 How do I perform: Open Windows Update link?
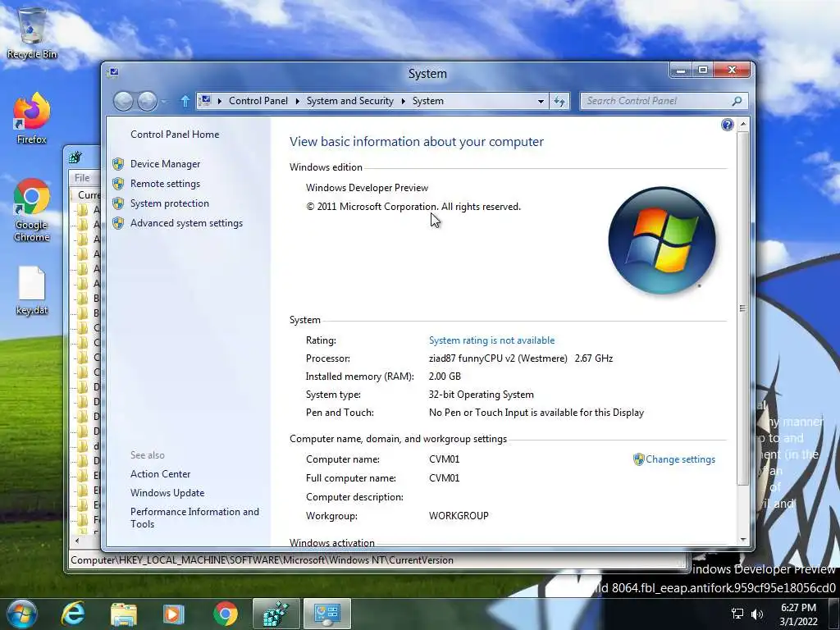[x=167, y=493]
